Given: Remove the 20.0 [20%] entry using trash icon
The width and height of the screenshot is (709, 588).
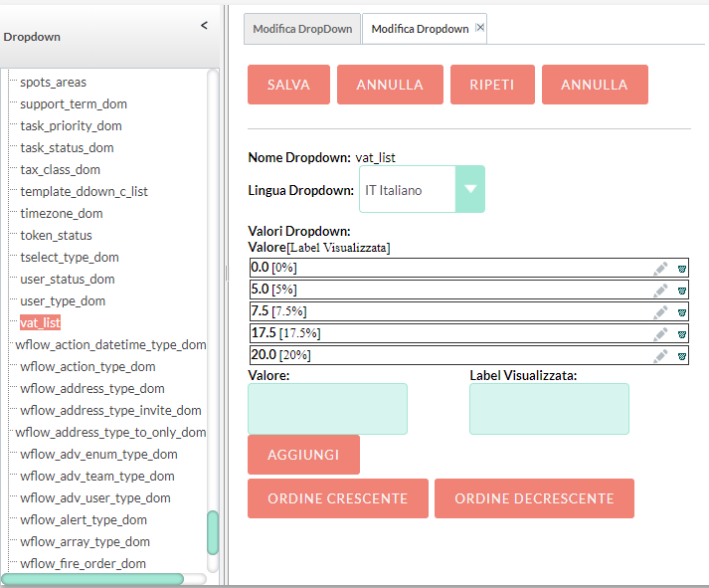Looking at the screenshot, I should [x=682, y=355].
